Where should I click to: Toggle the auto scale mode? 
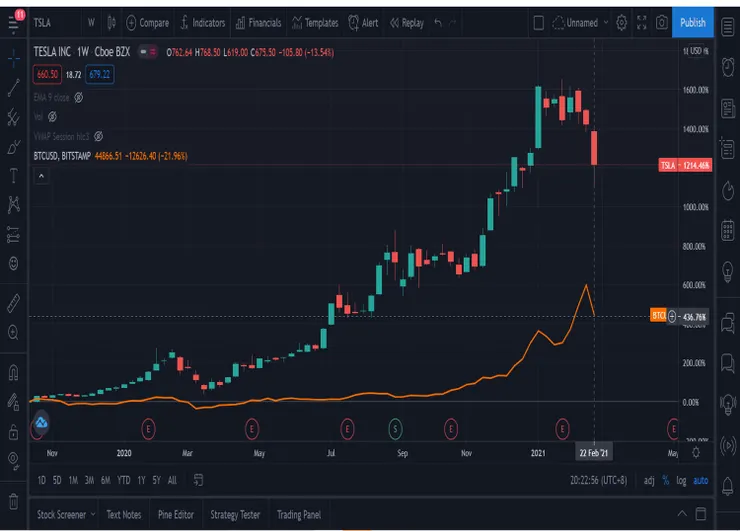pyautogui.click(x=700, y=480)
